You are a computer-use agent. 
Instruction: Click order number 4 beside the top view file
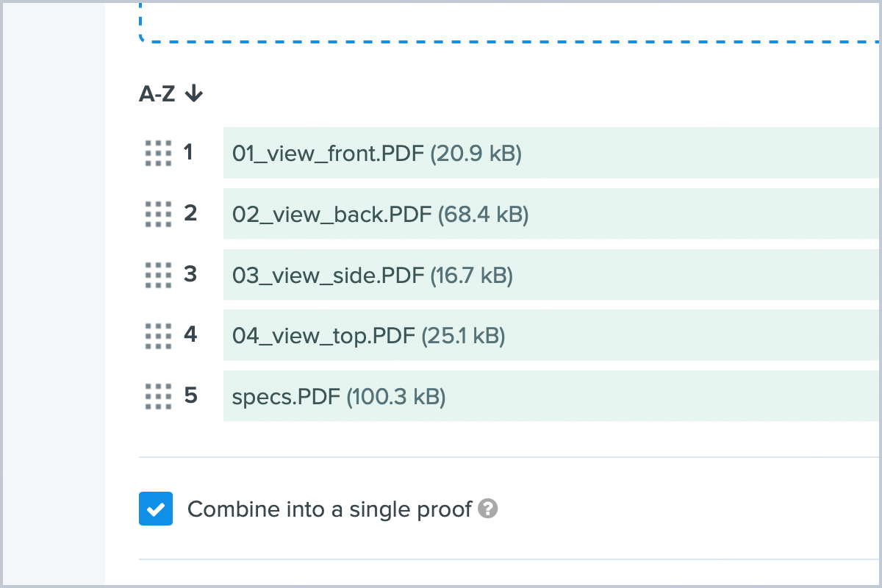click(190, 335)
